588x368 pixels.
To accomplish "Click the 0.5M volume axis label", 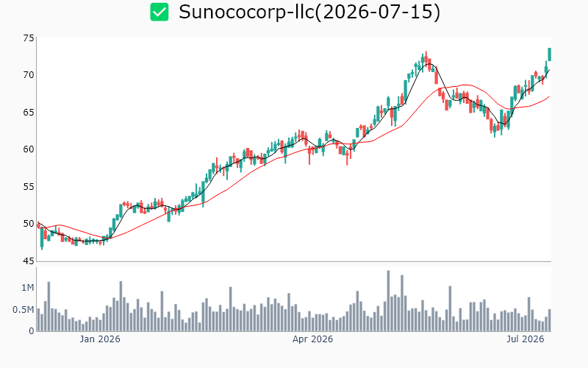I will click(x=24, y=310).
